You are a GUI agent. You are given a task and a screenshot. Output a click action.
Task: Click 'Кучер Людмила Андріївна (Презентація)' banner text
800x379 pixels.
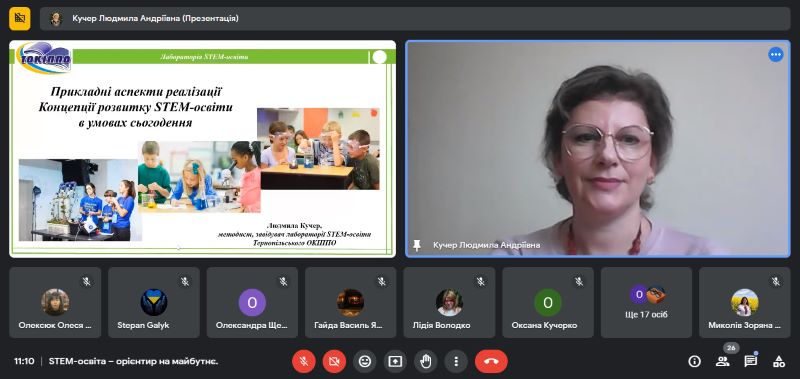click(155, 19)
